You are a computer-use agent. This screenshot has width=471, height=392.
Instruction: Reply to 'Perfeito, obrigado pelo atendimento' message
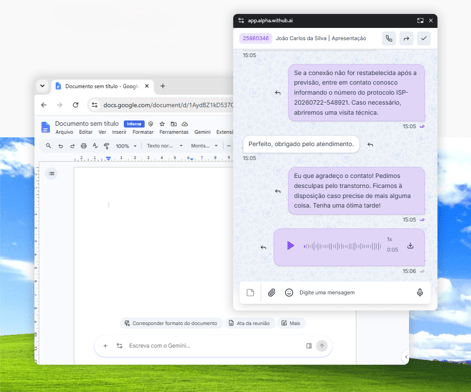click(x=370, y=145)
